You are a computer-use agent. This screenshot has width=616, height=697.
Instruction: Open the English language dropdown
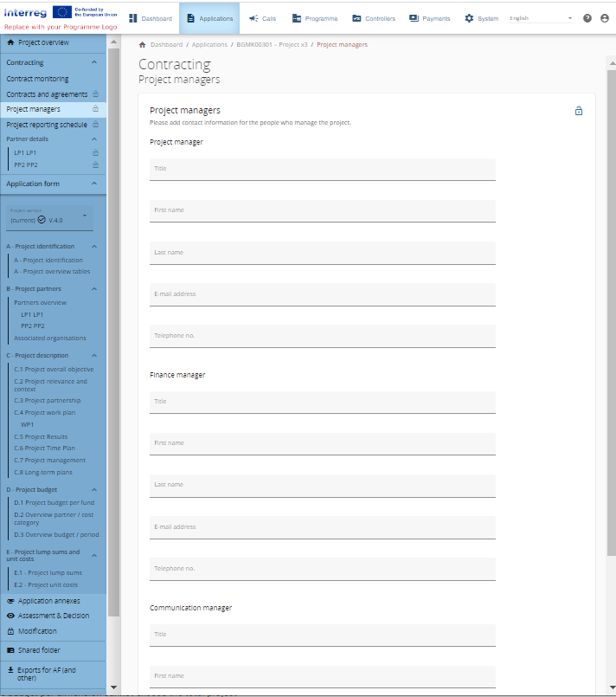(541, 18)
